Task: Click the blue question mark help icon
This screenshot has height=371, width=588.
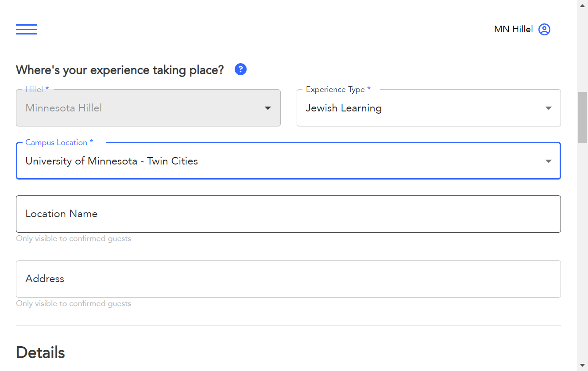Action: tap(240, 69)
